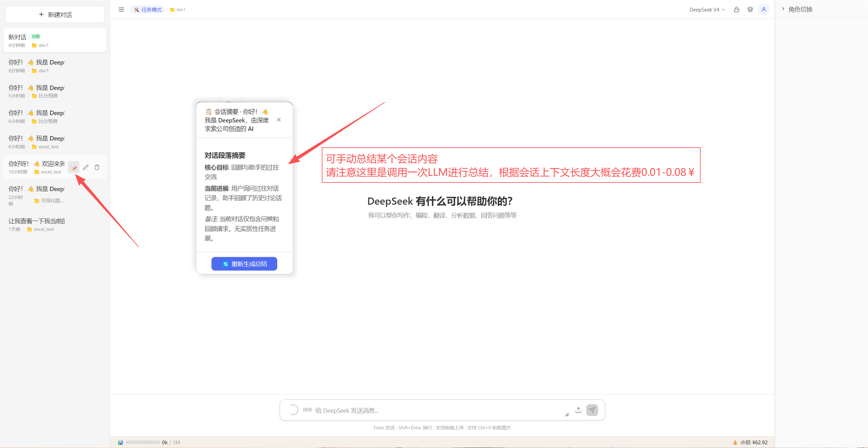Image resolution: width=868 pixels, height=448 pixels.
Task: Open the 6小时前 conversation in 比分预测
Action: [x=55, y=116]
